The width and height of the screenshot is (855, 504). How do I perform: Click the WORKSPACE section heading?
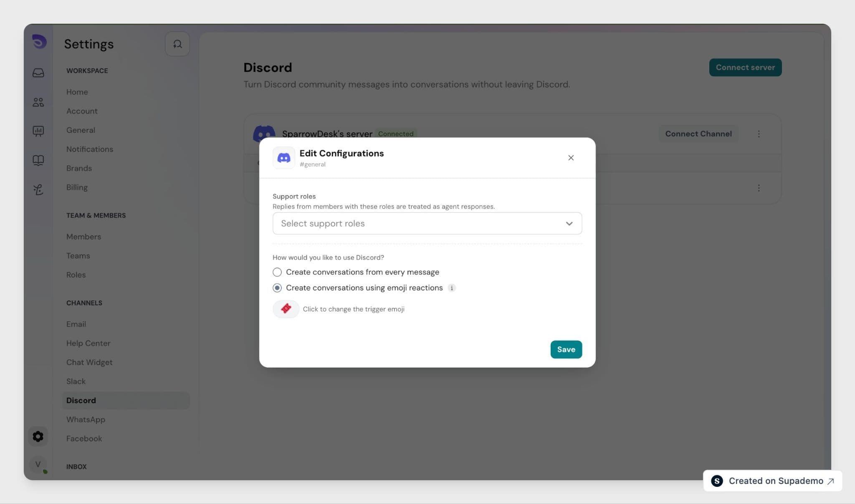87,71
